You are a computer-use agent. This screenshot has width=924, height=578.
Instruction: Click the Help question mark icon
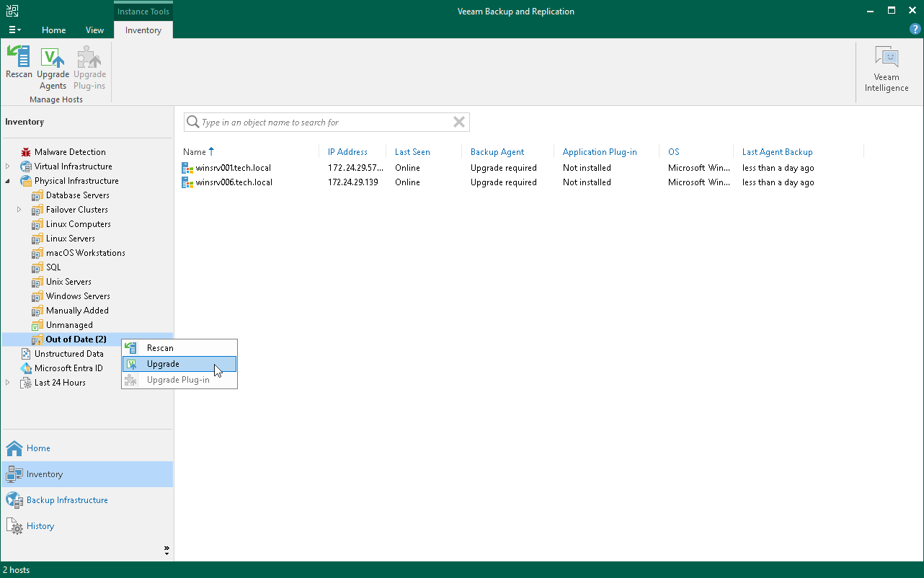[x=915, y=29]
